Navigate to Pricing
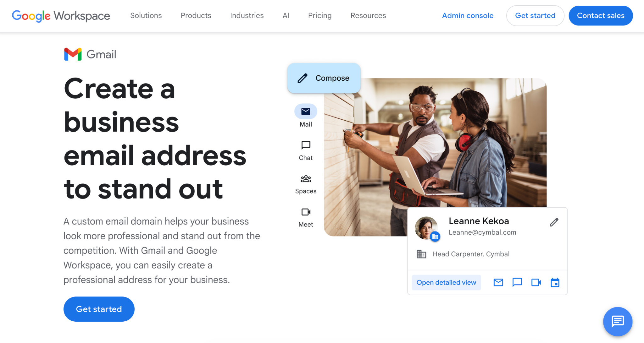The height and width of the screenshot is (343, 644). (320, 16)
